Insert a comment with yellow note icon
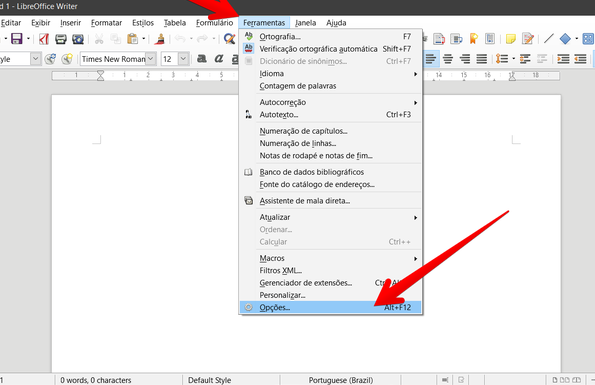Screen dimensions: 595x385 [511, 39]
